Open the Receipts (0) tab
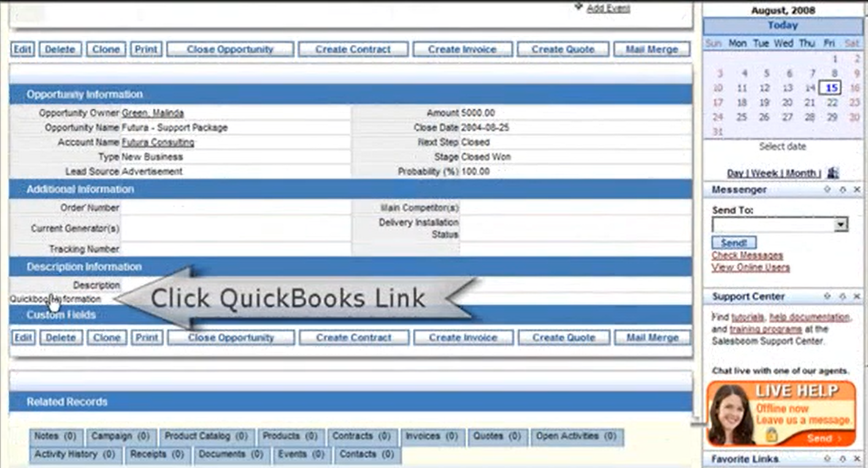This screenshot has width=868, height=468. click(x=158, y=455)
